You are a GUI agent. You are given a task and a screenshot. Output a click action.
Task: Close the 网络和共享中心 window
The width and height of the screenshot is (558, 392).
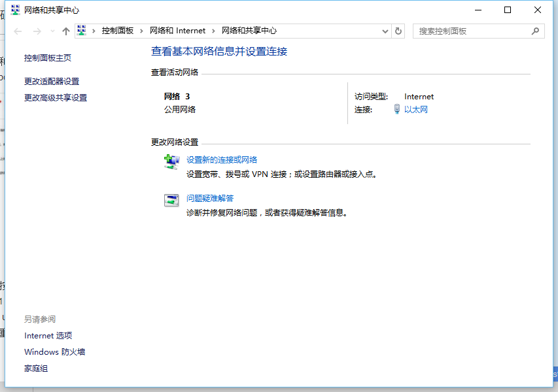[538, 10]
